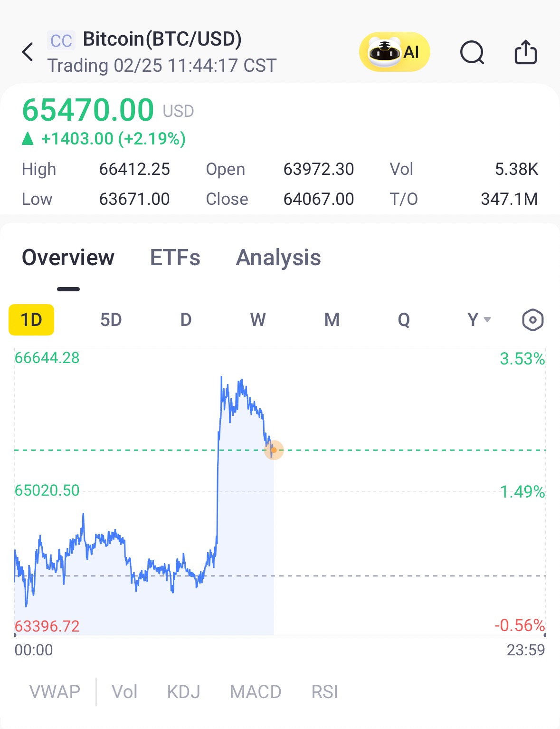
Task: Enable the RSI indicator
Action: pyautogui.click(x=324, y=691)
